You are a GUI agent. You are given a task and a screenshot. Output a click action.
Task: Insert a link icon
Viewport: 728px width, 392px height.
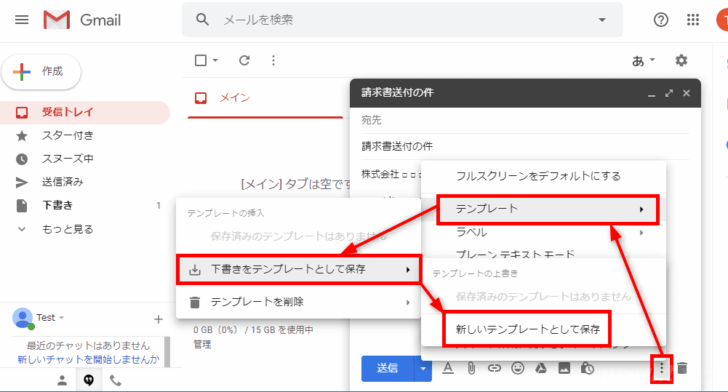(x=494, y=368)
